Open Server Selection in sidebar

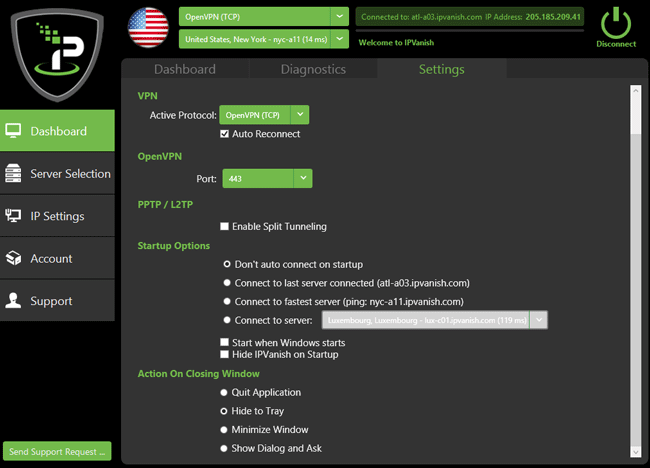click(57, 173)
